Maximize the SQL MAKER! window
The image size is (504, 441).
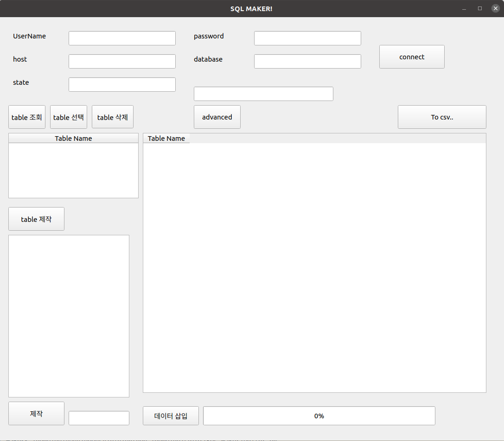(480, 9)
